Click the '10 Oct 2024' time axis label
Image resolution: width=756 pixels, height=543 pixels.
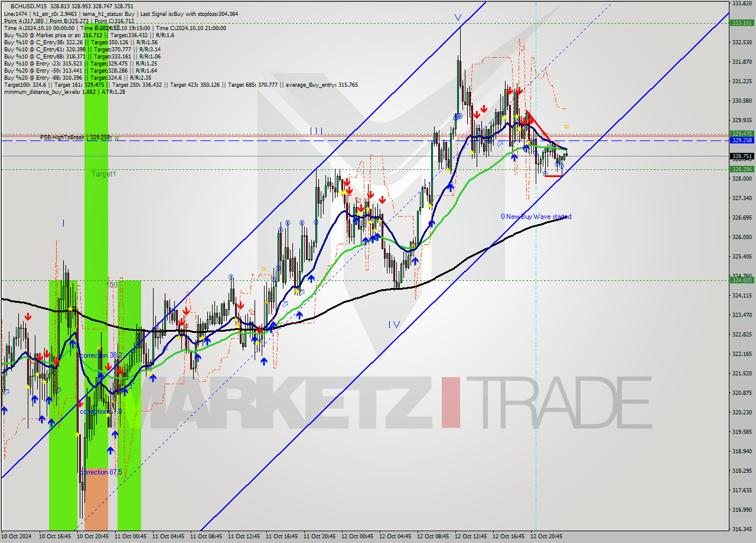[x=17, y=537]
